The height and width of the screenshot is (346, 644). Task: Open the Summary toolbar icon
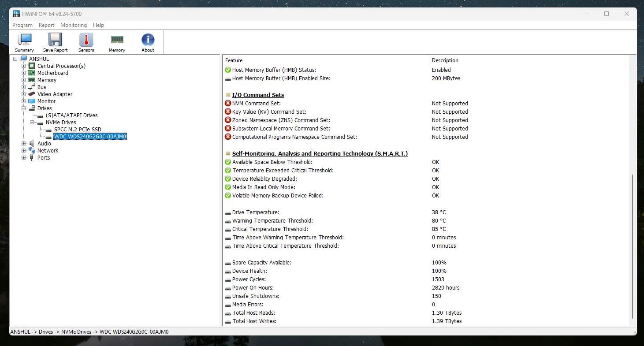pos(24,40)
